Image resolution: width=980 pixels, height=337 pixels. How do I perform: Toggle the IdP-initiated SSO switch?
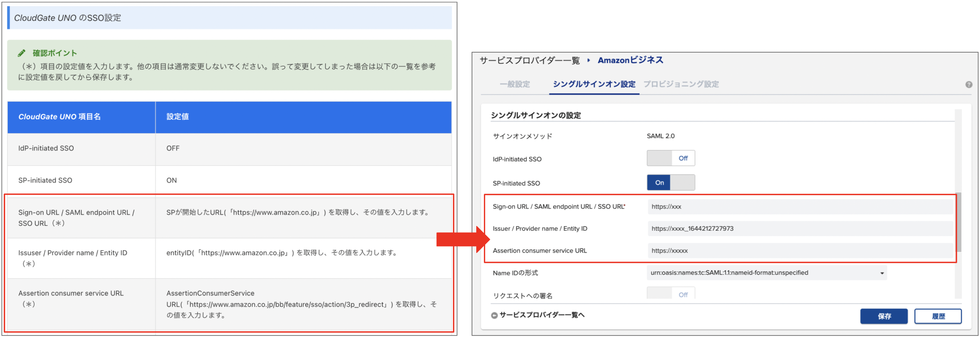tap(670, 158)
